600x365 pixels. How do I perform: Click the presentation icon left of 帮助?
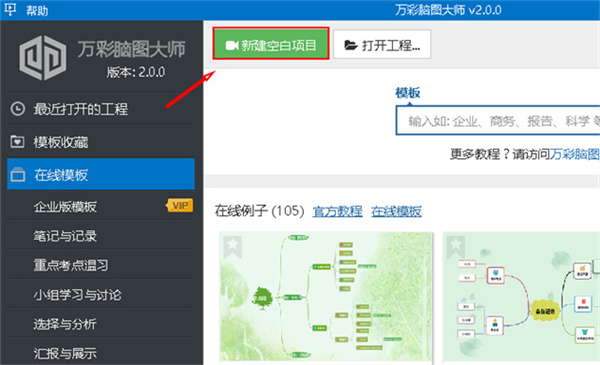[10, 9]
